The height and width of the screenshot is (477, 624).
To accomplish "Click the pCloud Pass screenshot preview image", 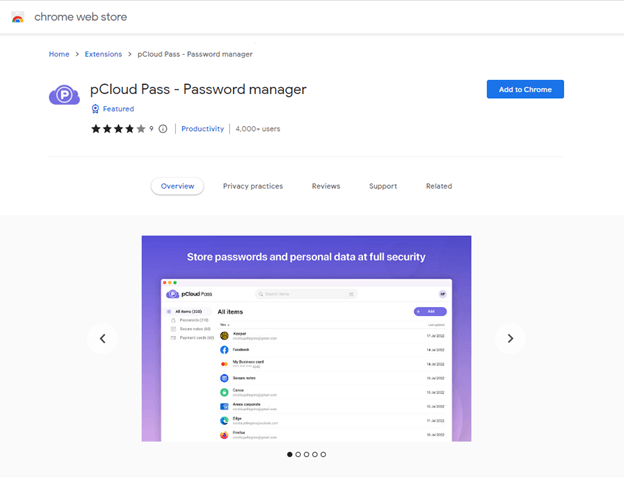I will [x=306, y=338].
